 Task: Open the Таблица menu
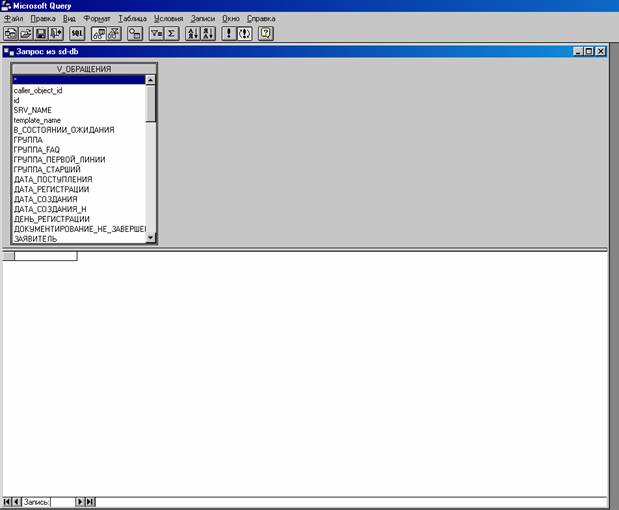click(131, 18)
